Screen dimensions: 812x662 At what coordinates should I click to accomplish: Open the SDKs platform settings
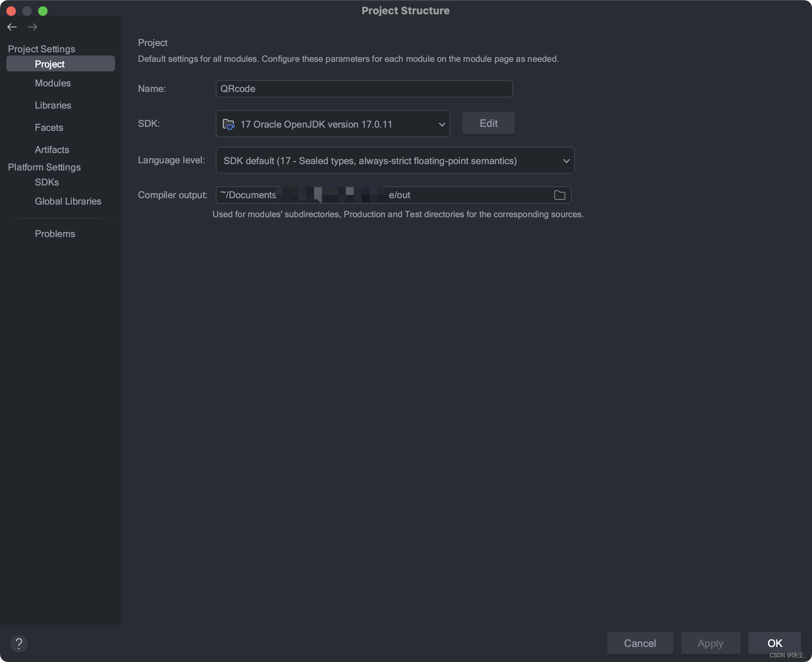click(x=47, y=182)
